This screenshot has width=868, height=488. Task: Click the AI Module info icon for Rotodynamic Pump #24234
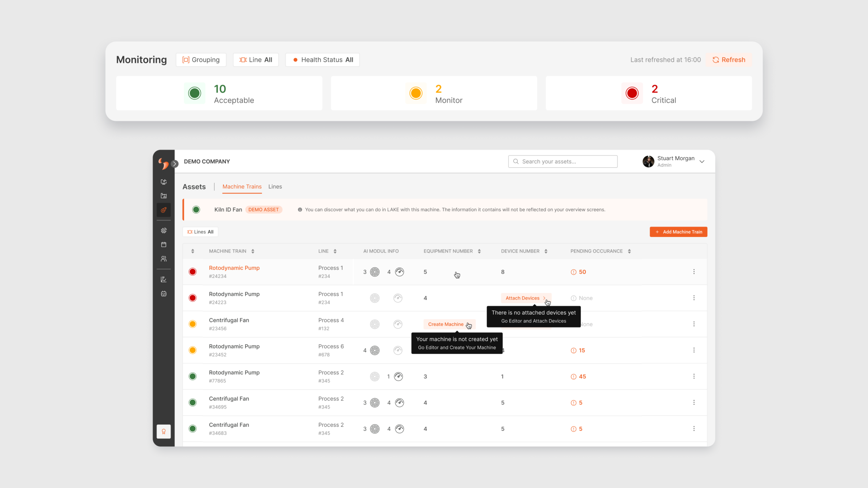[374, 272]
